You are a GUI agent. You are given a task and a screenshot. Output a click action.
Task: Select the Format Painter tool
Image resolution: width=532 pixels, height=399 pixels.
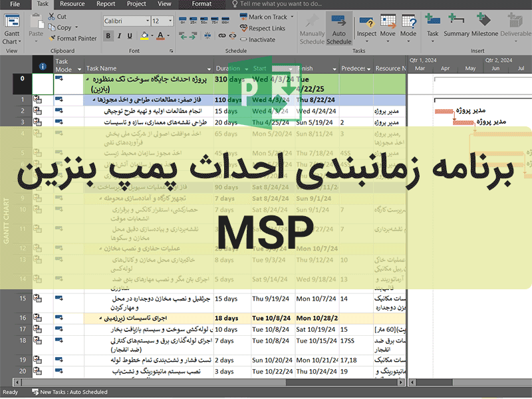[x=72, y=39]
